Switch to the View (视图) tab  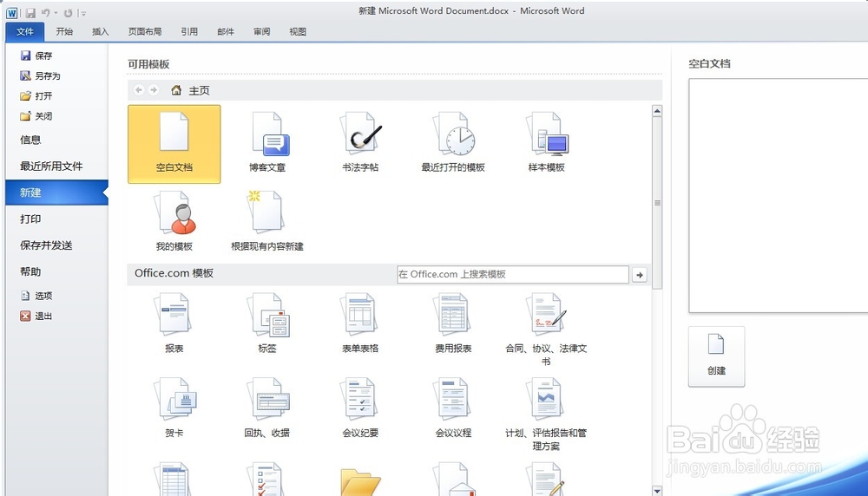[298, 31]
